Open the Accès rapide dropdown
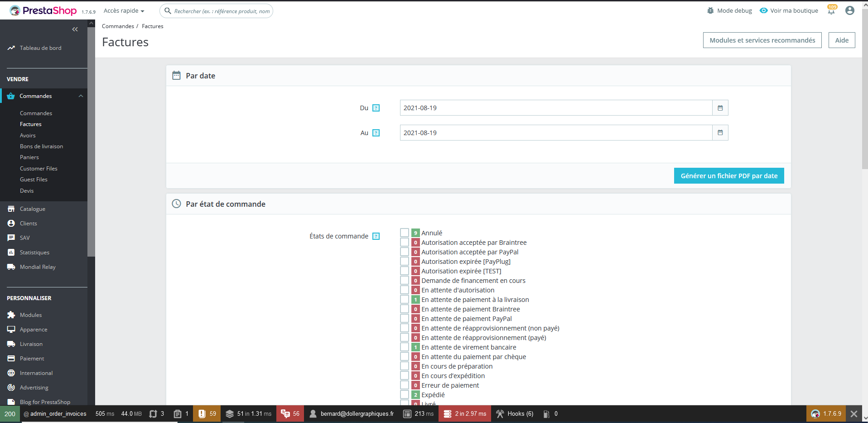The width and height of the screenshot is (868, 423). pos(124,11)
